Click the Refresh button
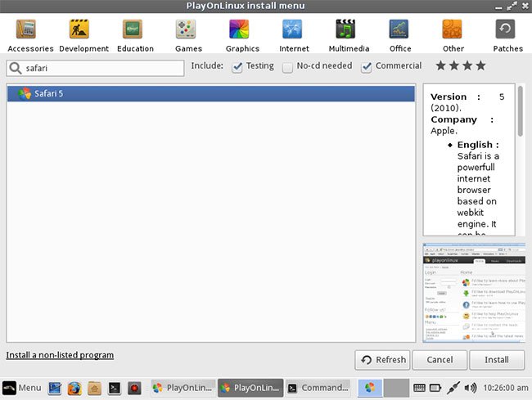532x400 pixels. click(x=382, y=360)
